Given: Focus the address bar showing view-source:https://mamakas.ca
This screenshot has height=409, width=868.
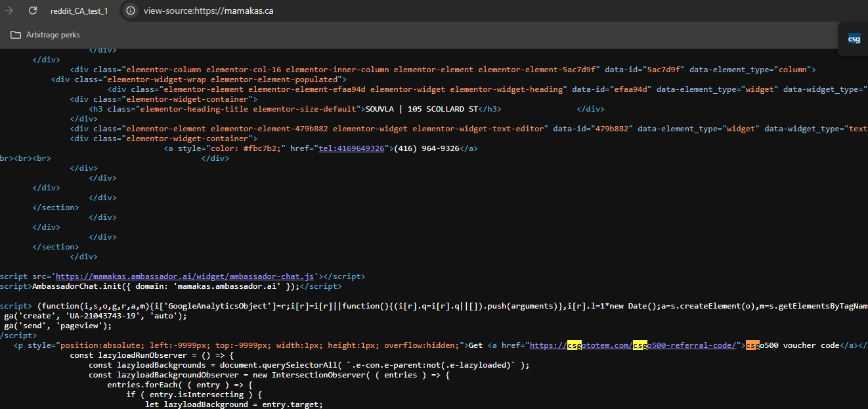Looking at the screenshot, I should click(x=208, y=11).
